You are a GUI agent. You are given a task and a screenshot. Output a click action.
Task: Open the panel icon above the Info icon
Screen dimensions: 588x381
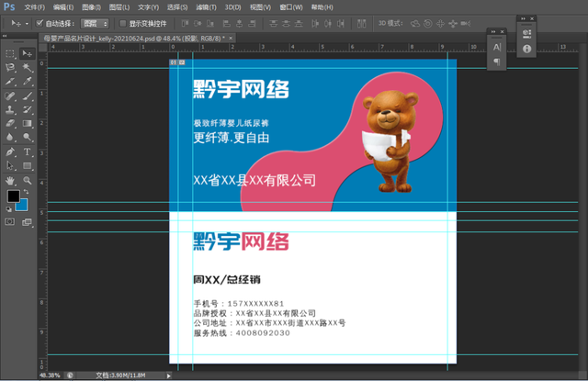(x=526, y=34)
